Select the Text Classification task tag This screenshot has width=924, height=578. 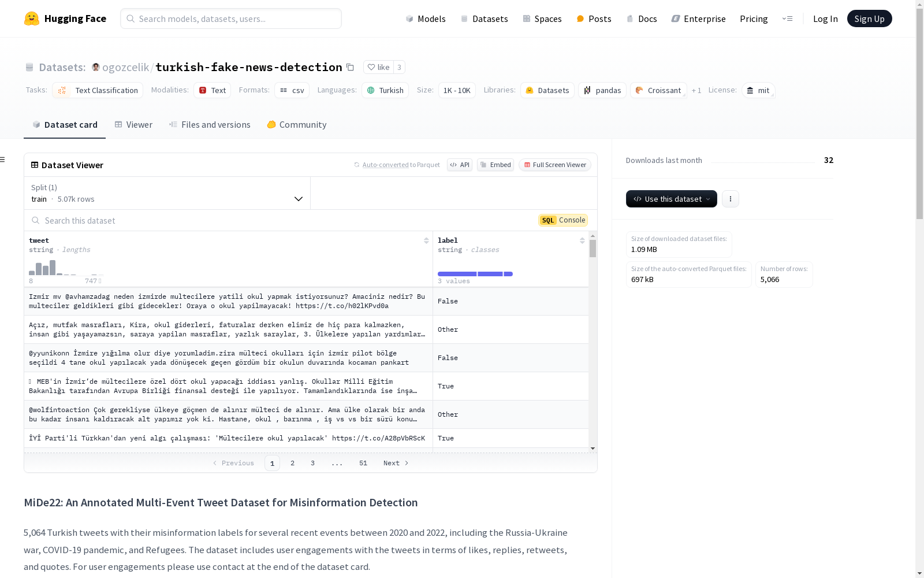pos(98,90)
